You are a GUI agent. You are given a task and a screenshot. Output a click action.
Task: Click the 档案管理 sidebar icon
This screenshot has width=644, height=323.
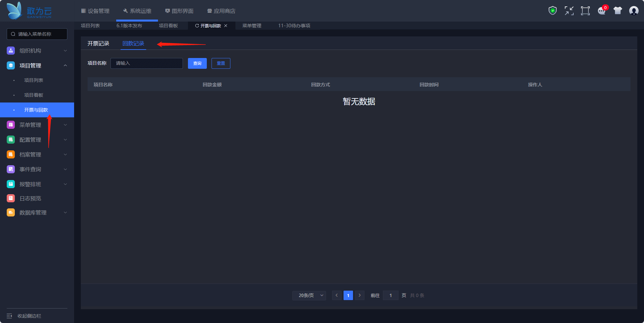(11, 154)
